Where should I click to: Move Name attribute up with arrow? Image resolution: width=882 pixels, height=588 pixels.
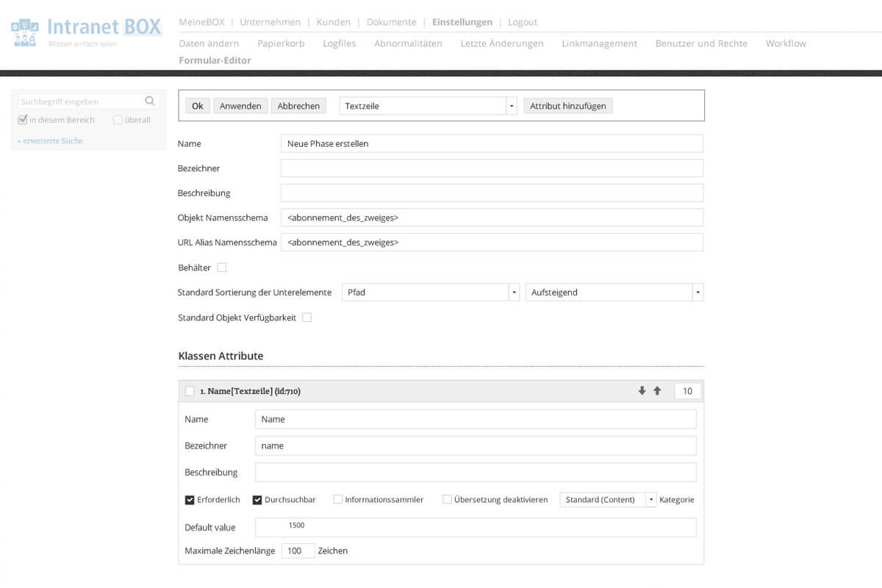click(657, 391)
